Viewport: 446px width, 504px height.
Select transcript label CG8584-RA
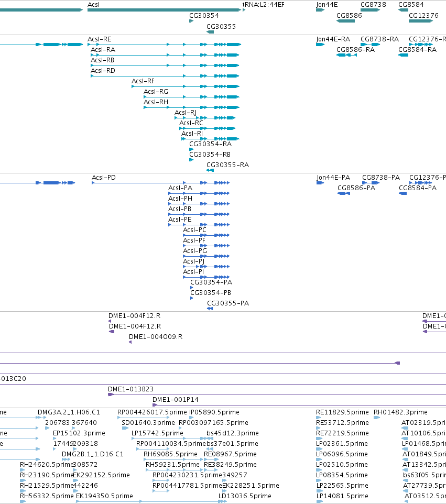click(x=417, y=50)
